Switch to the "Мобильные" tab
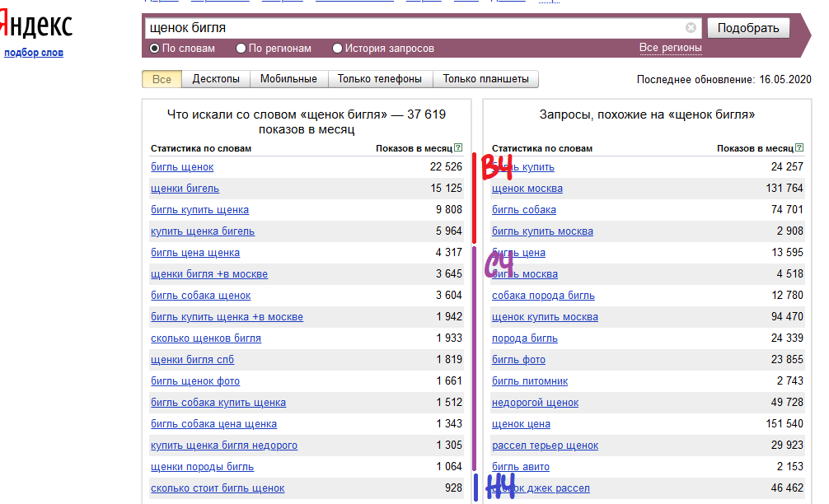This screenshot has width=829, height=504. coord(288,79)
